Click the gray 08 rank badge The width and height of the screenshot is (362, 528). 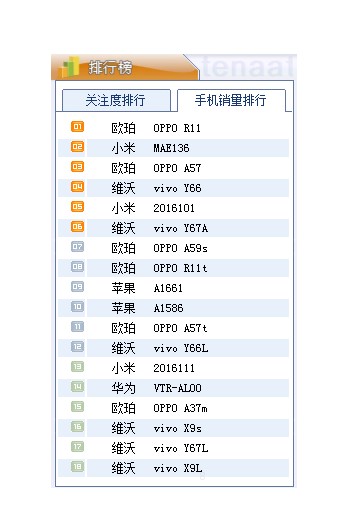[x=77, y=267]
